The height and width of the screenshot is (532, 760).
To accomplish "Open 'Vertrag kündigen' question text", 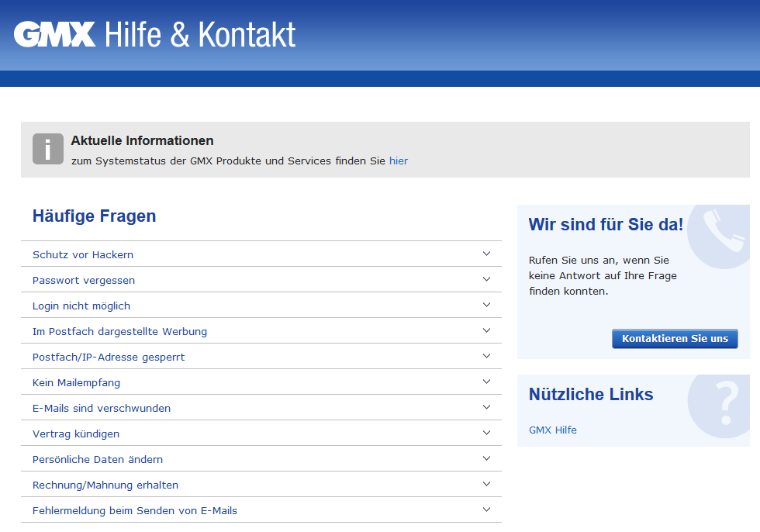I will point(76,434).
